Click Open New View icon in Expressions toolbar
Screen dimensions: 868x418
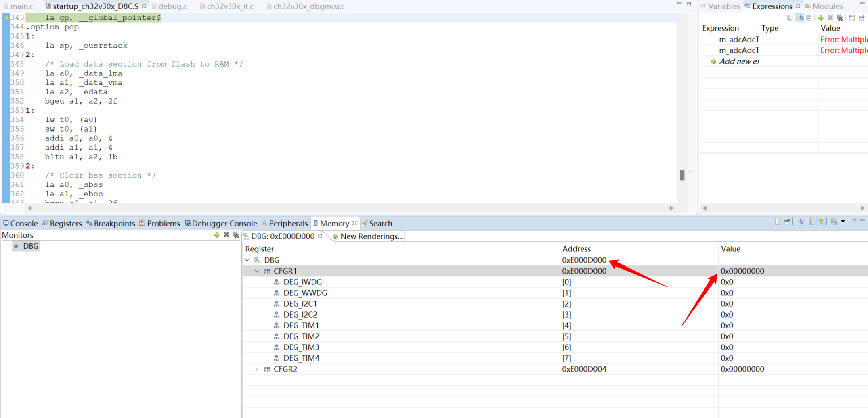852,18
